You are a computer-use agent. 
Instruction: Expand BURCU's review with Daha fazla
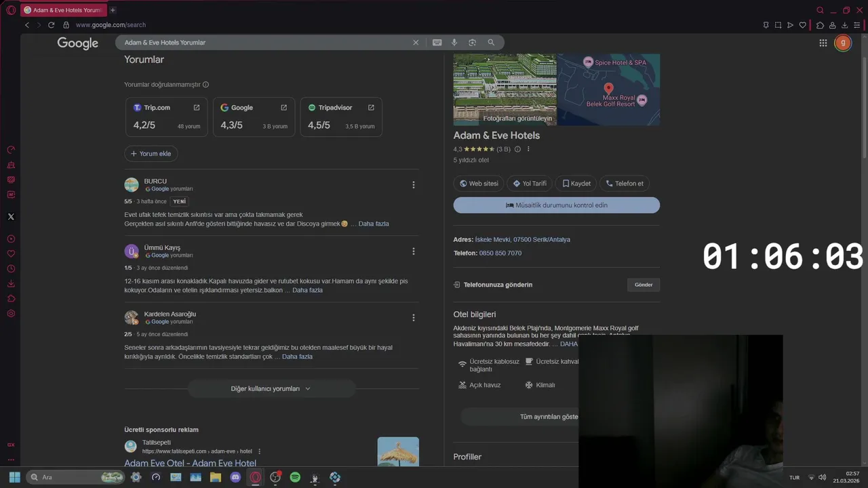(374, 224)
